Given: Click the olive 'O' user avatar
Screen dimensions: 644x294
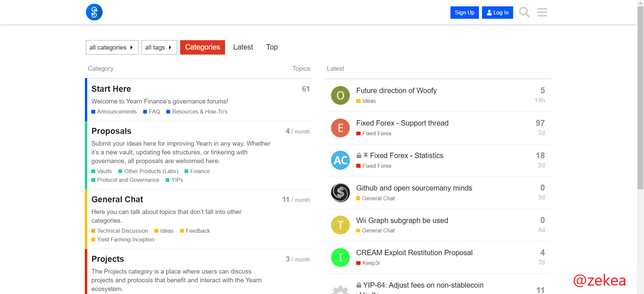Looking at the screenshot, I should [x=340, y=95].
